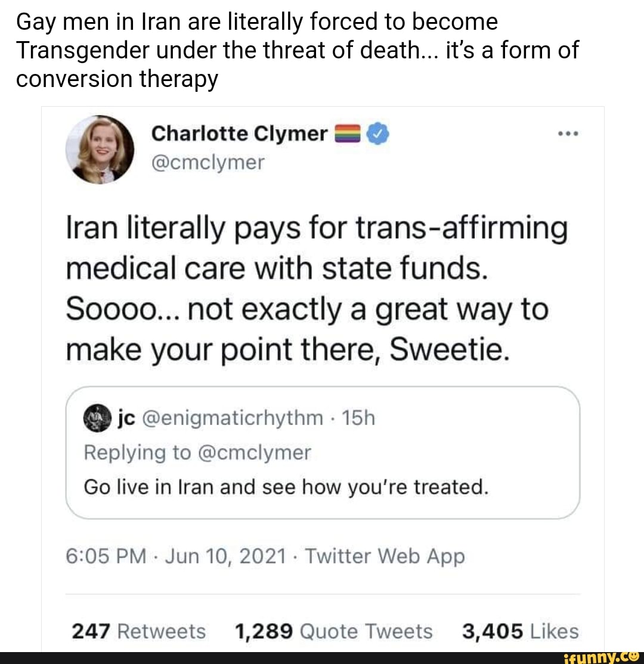Screen dimensions: 644x664
Task: Click the iFunny.co watermark logo
Action: (x=598, y=657)
